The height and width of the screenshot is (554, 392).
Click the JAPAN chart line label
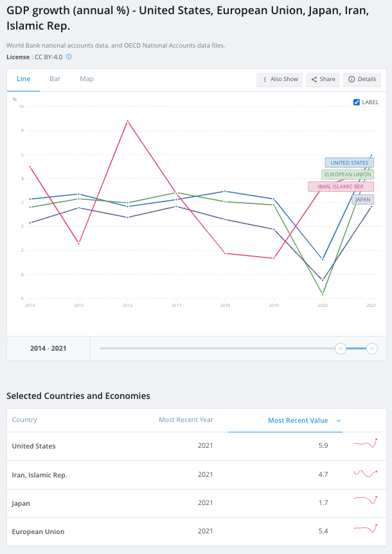[362, 199]
